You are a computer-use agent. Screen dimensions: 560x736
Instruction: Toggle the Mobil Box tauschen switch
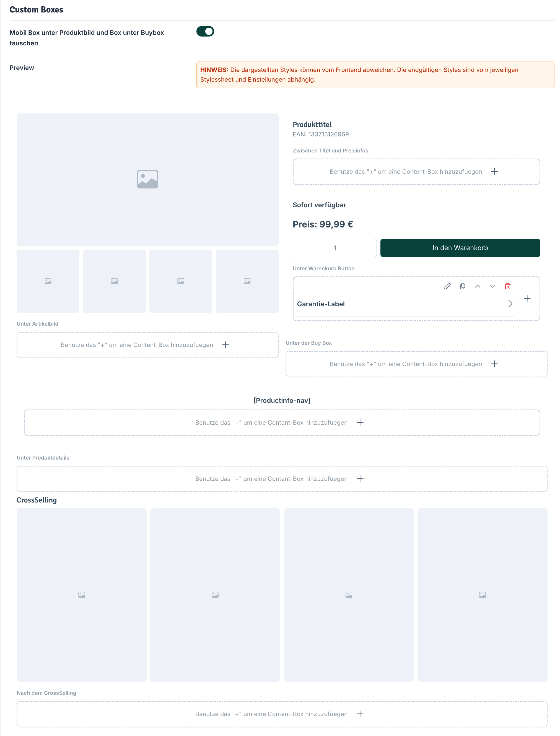pyautogui.click(x=205, y=31)
